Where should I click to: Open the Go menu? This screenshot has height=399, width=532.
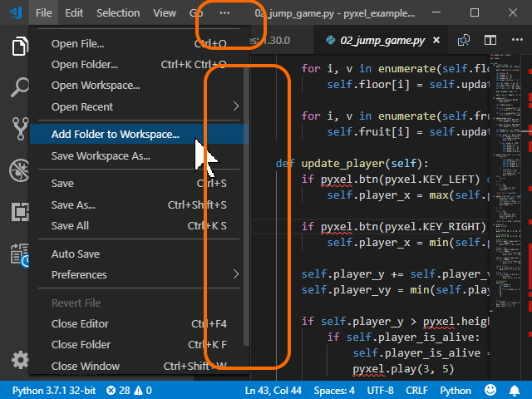pyautogui.click(x=196, y=13)
